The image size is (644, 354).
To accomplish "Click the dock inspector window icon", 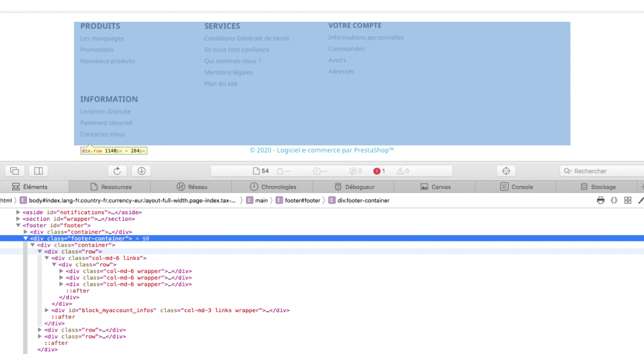I will 15,171.
